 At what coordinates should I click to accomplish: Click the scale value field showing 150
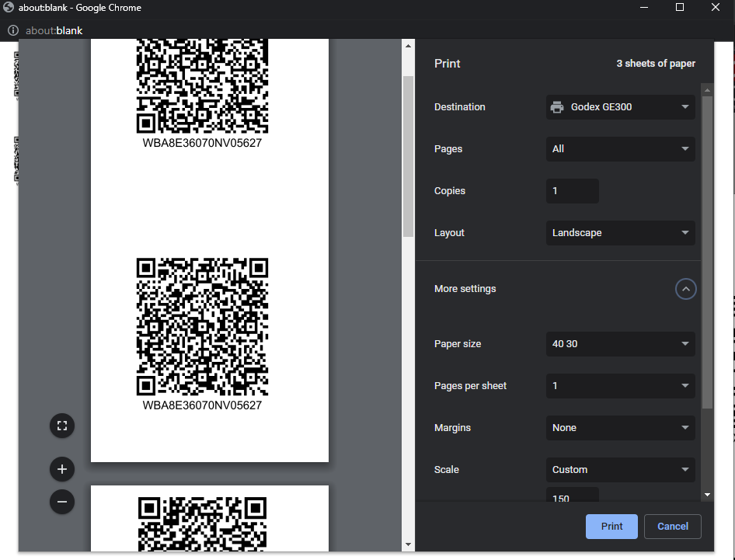pyautogui.click(x=573, y=495)
